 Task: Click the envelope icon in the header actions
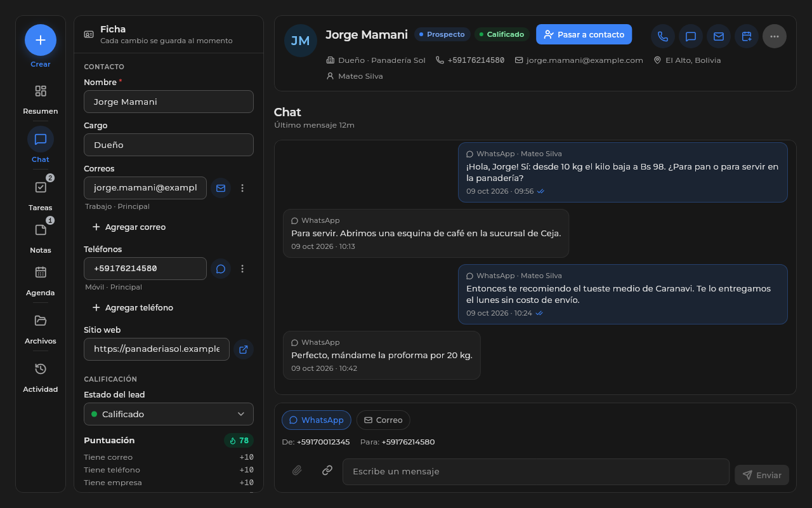[719, 36]
